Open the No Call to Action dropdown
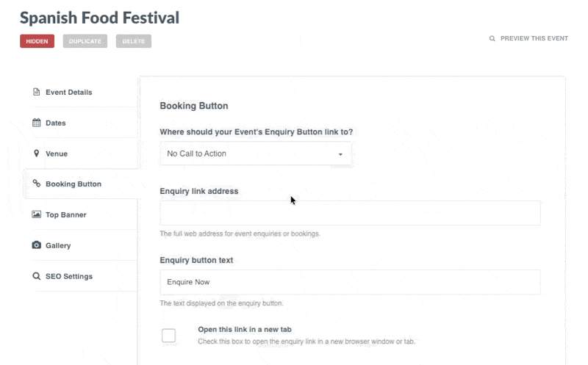This screenshot has width=588, height=365. coord(255,153)
